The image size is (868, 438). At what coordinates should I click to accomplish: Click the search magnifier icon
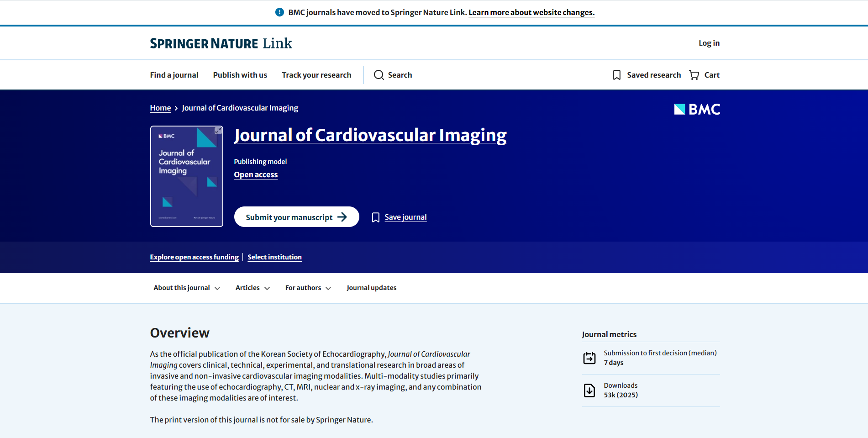[x=379, y=75]
